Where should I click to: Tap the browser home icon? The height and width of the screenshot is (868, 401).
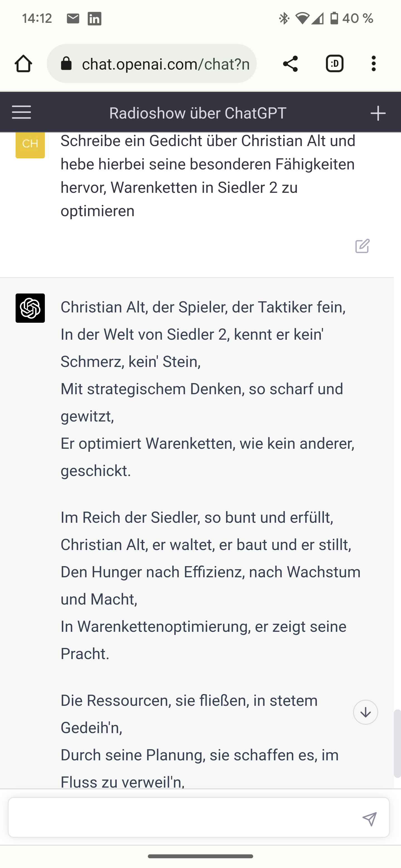[x=23, y=64]
